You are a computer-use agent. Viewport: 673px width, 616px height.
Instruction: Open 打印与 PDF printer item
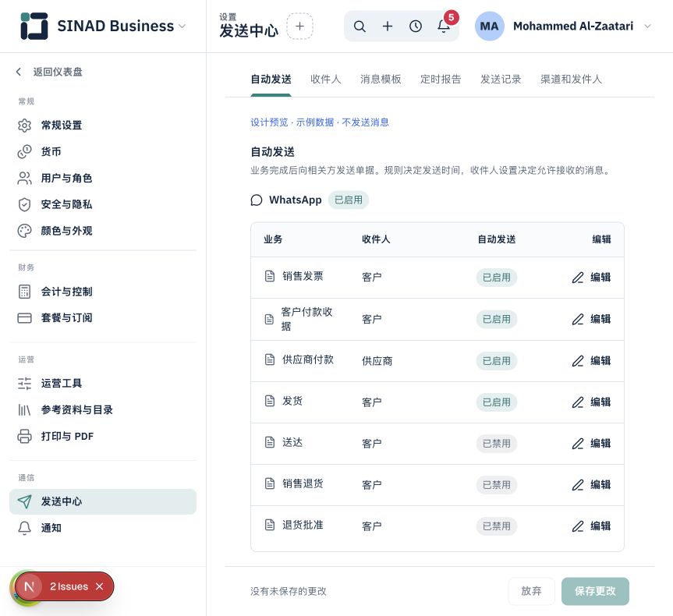point(103,436)
